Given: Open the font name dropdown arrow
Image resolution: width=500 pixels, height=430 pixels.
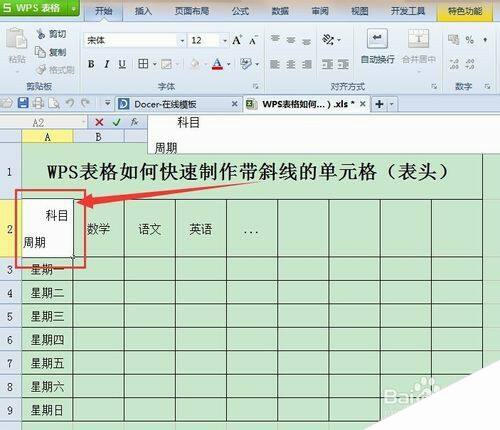Looking at the screenshot, I should 182,41.
